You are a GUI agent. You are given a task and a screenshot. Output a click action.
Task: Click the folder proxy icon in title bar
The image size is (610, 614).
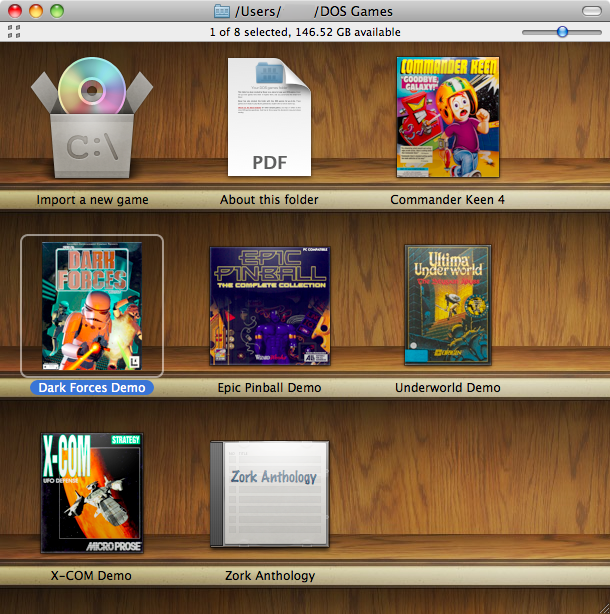[222, 12]
